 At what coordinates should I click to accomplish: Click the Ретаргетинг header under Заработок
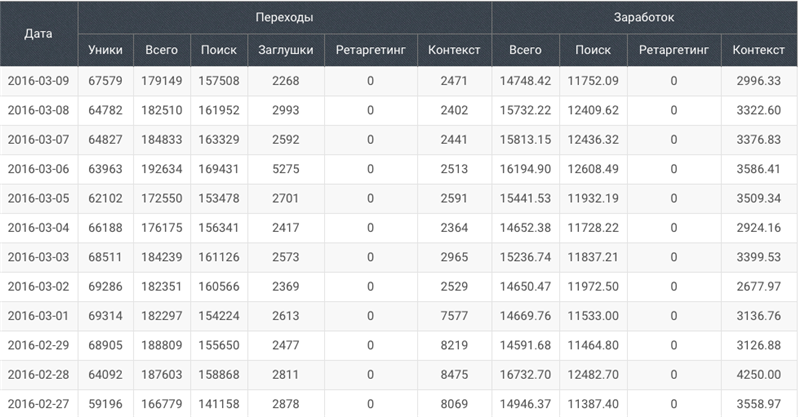tap(674, 50)
